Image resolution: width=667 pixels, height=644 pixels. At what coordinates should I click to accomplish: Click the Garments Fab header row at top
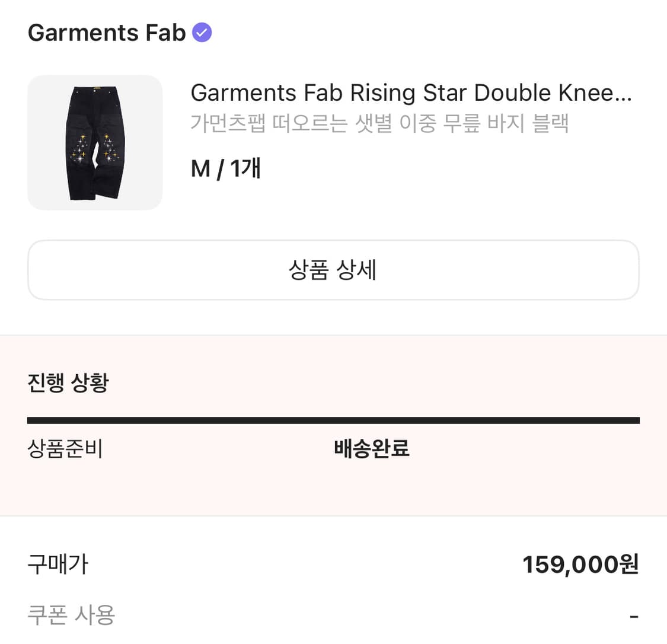click(x=119, y=33)
